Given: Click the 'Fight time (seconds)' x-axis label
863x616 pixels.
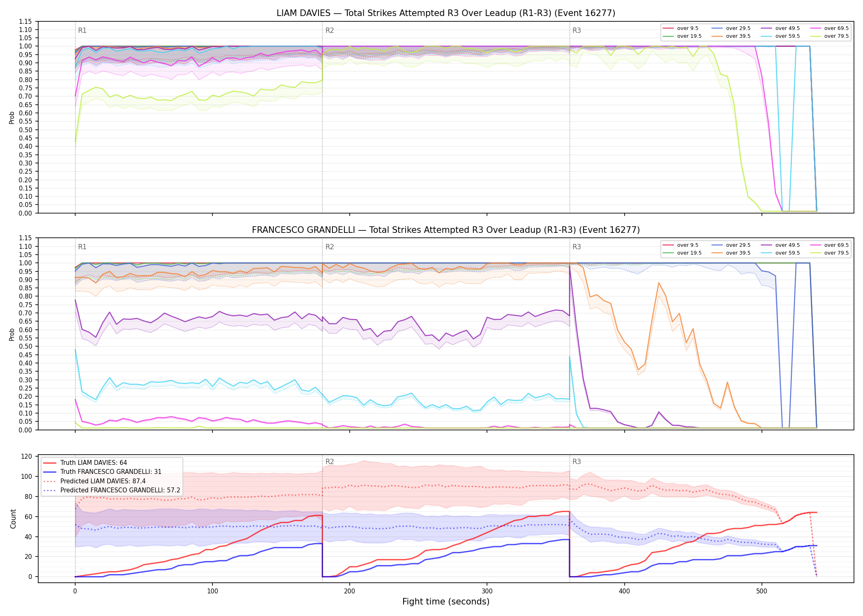Looking at the screenshot, I should (446, 602).
